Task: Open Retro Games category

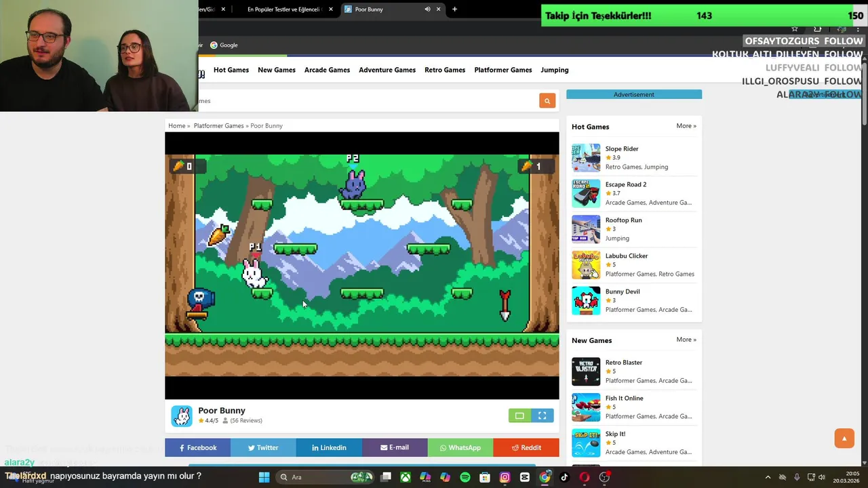Action: point(445,70)
